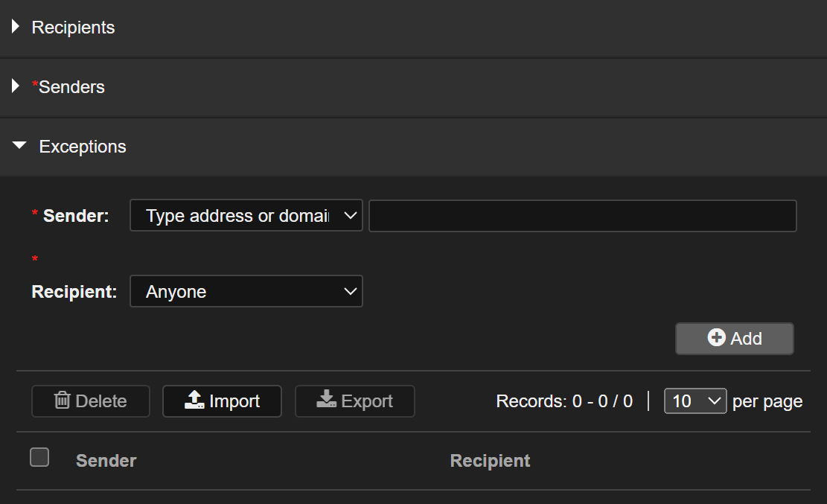
Task: Sort by the Recipient column header
Action: click(x=490, y=461)
